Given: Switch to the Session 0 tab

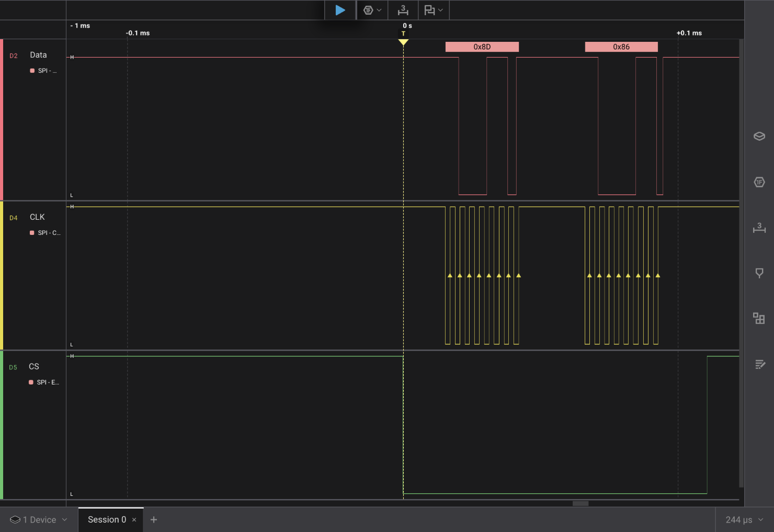Looking at the screenshot, I should tap(107, 519).
